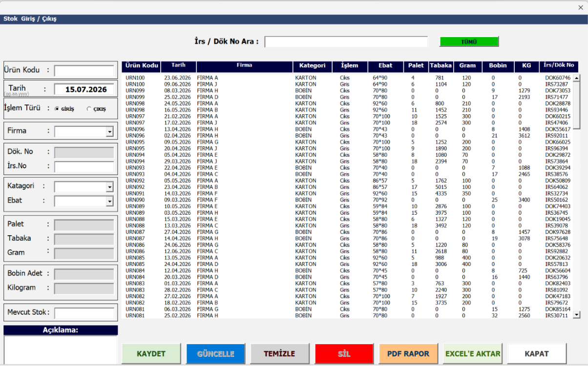Export data via EXCEL'E AKTAR button
This screenshot has width=588, height=366.
point(473,354)
